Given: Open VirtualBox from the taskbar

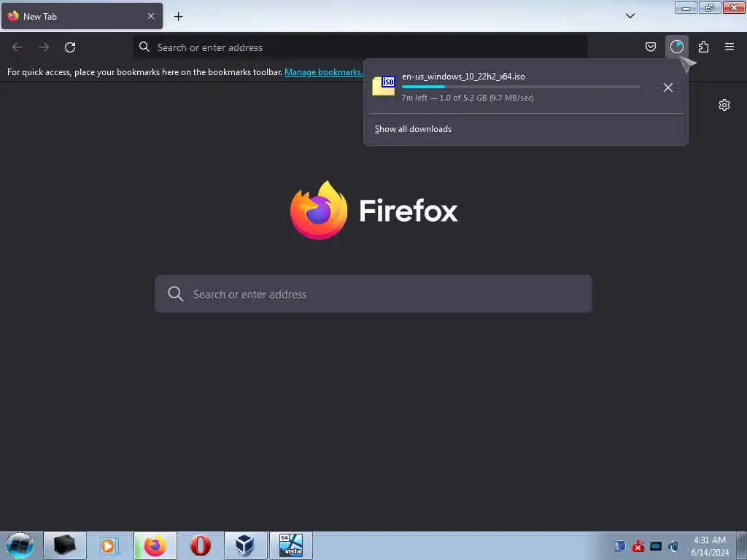Looking at the screenshot, I should click(x=246, y=545).
